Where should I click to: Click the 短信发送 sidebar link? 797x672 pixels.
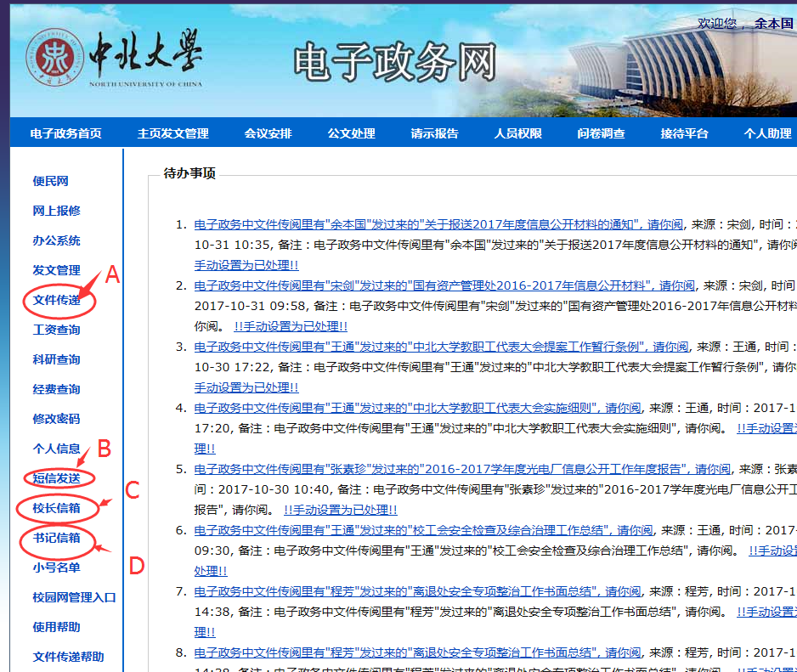56,478
